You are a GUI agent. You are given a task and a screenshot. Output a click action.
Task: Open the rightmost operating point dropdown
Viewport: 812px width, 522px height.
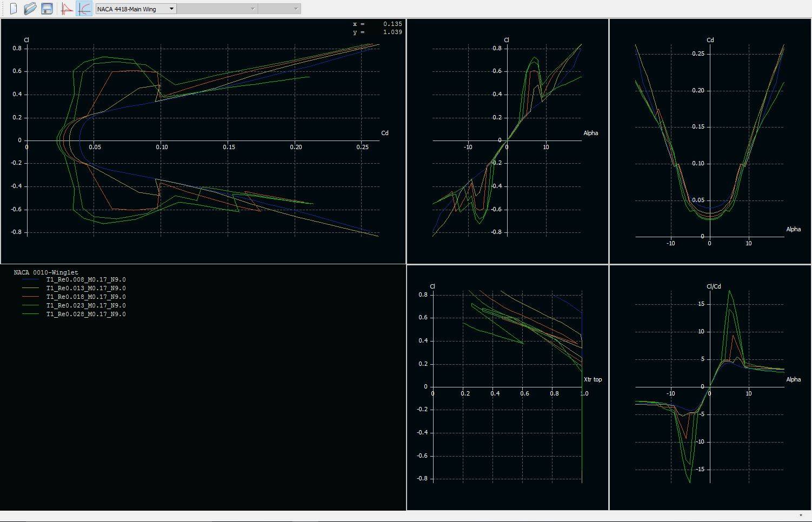[279, 9]
